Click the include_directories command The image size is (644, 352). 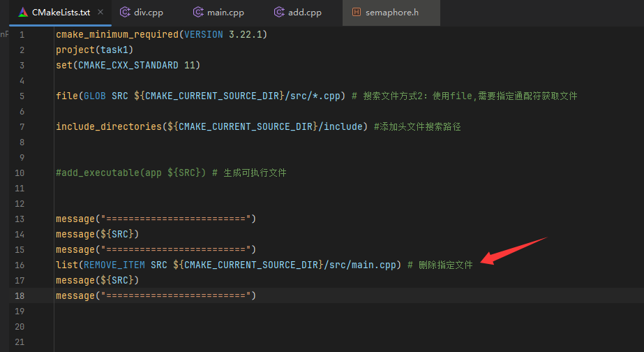tap(108, 127)
